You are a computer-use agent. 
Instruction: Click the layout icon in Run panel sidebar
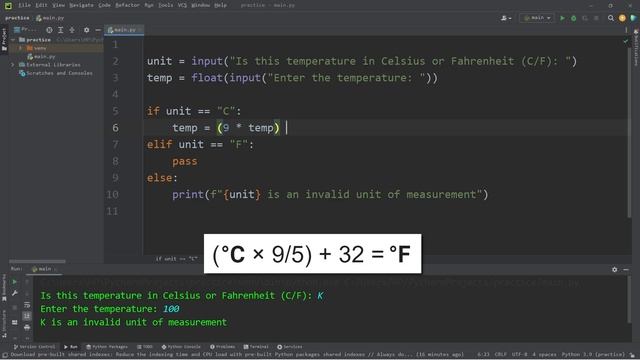[14, 322]
